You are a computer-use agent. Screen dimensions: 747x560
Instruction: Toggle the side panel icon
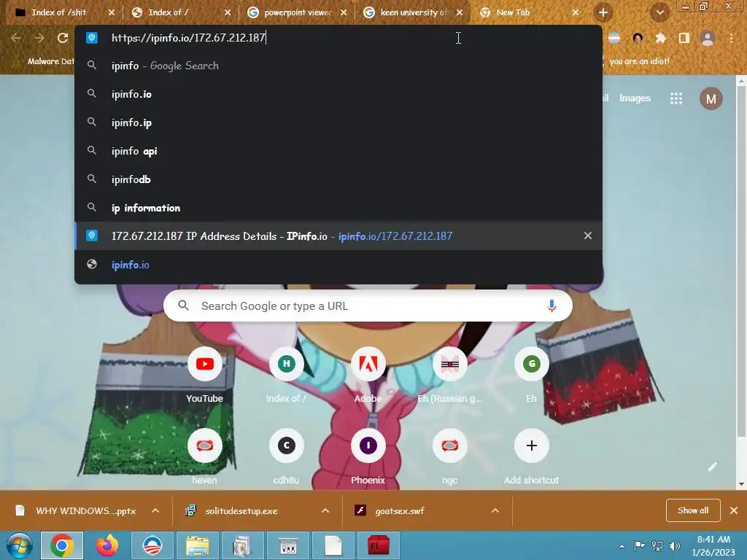[x=684, y=38]
